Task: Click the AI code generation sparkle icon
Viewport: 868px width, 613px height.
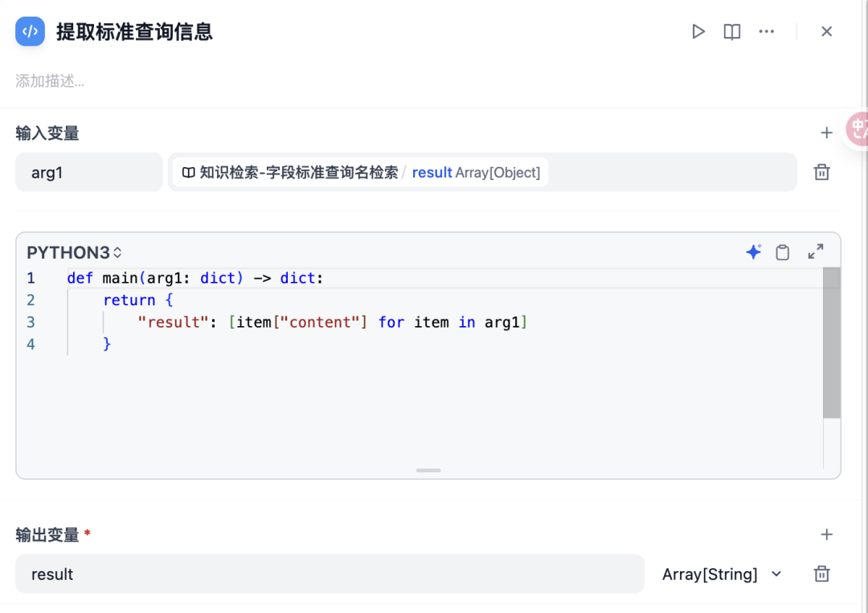Action: coord(753,251)
